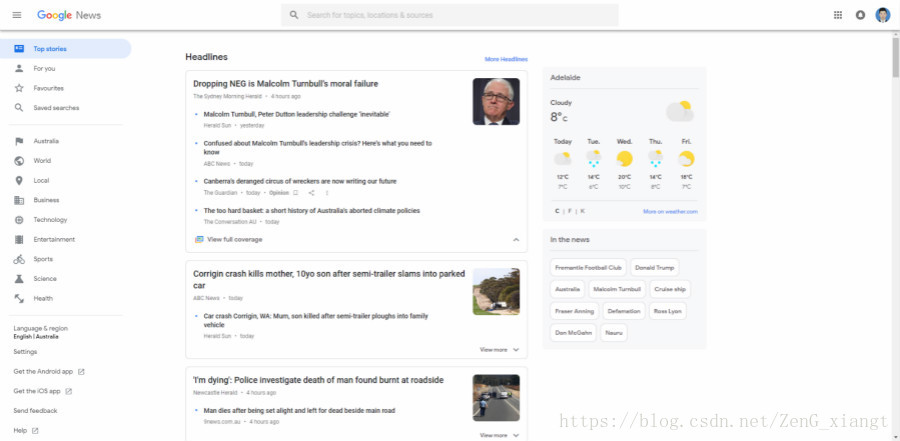The image size is (900, 441).
Task: Collapse the Turnbull story coverage chevron
Action: click(x=516, y=239)
